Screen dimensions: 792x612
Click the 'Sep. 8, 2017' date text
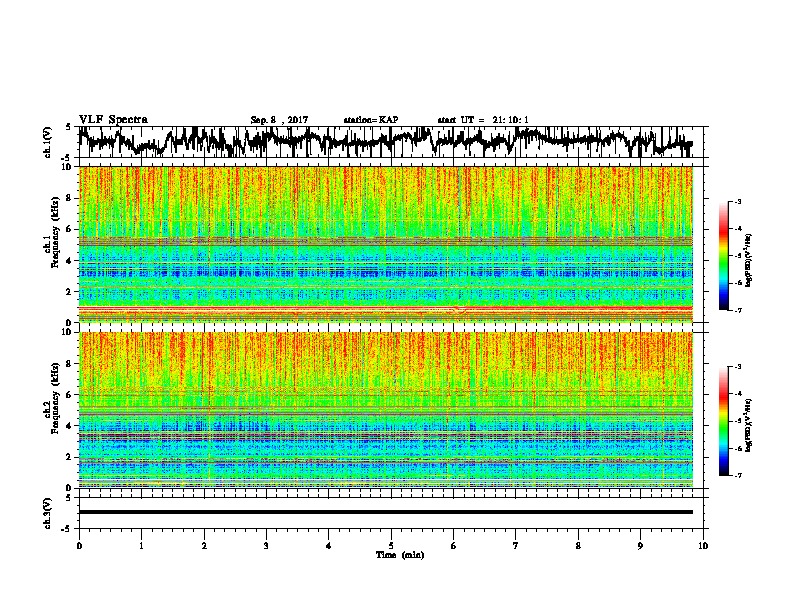[x=279, y=120]
